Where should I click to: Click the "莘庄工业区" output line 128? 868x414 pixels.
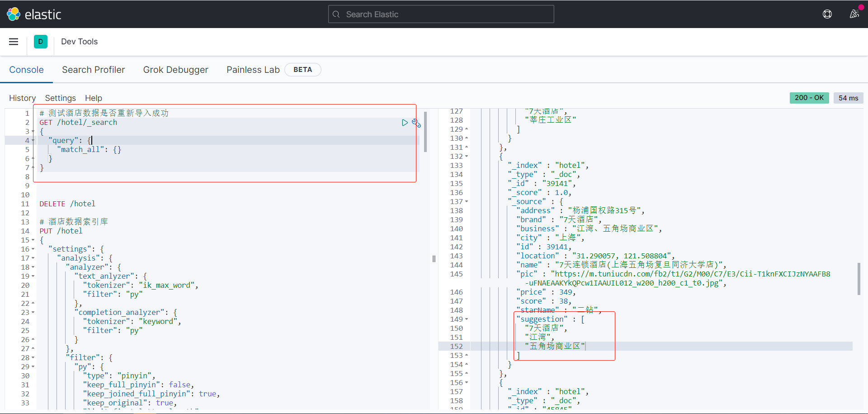551,120
